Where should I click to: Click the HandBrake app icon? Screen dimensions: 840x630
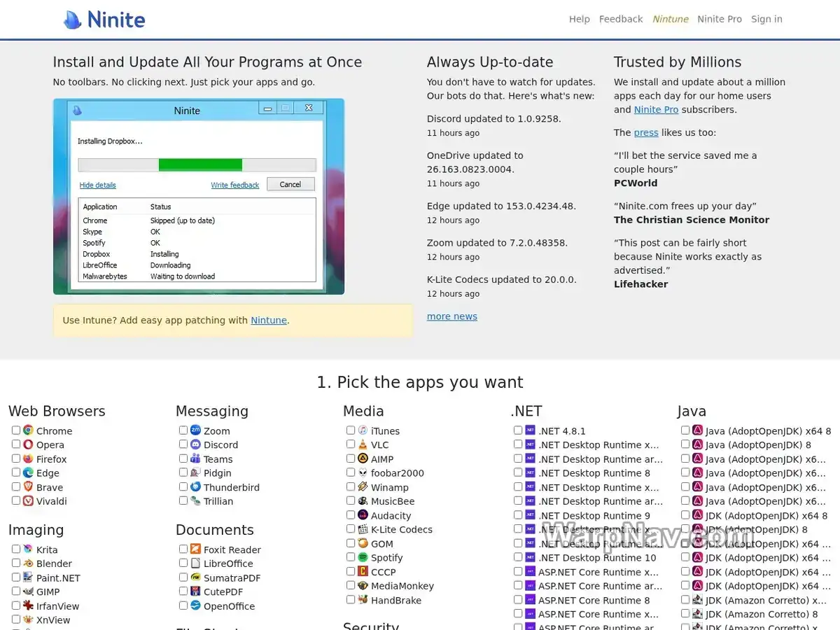363,600
